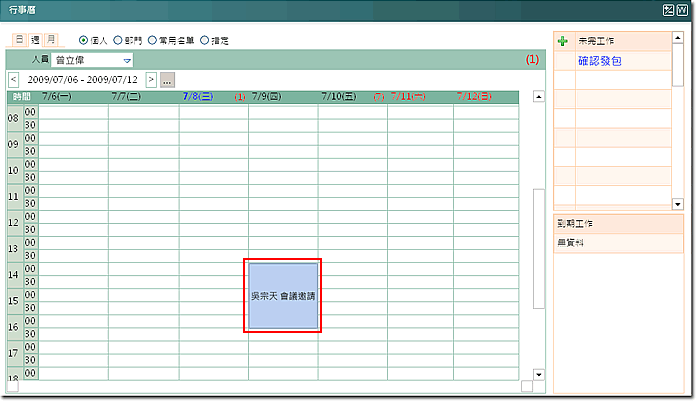Select the 部門 radio option
The height and width of the screenshot is (405, 700).
pyautogui.click(x=118, y=40)
